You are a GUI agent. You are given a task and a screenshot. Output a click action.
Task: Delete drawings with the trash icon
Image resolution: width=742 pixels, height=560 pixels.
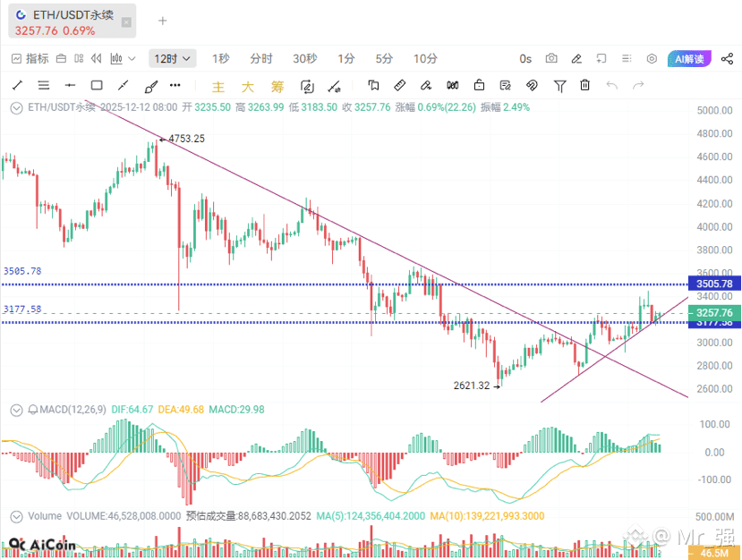(x=584, y=86)
